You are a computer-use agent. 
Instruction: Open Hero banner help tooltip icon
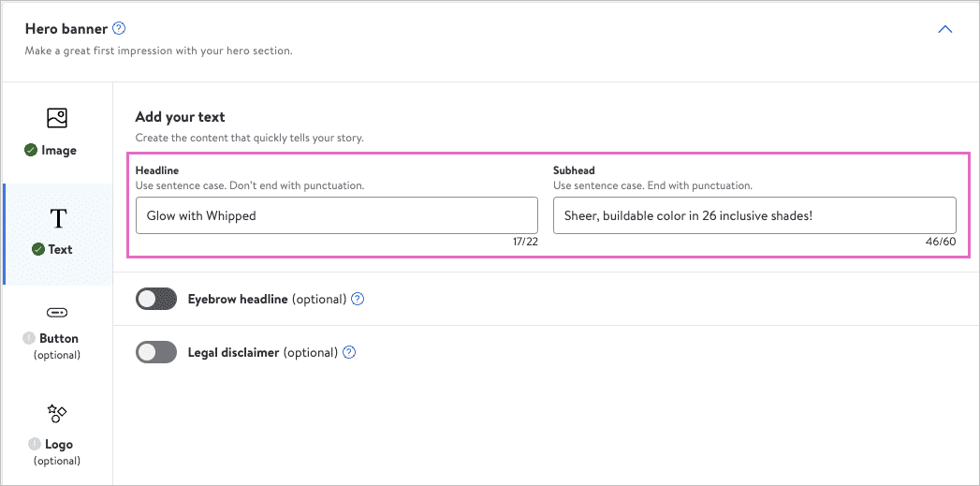119,29
